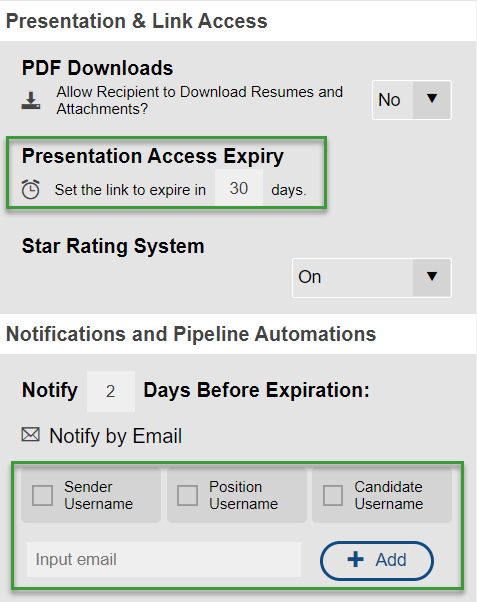Select the Sender Username label text
Viewport: 477px width, 602px height.
(x=99, y=495)
